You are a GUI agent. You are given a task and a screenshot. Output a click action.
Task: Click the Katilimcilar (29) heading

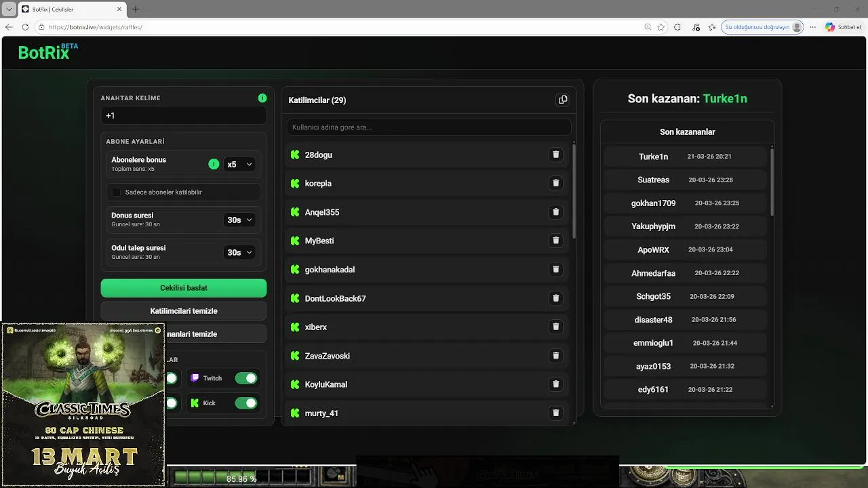[x=317, y=100]
